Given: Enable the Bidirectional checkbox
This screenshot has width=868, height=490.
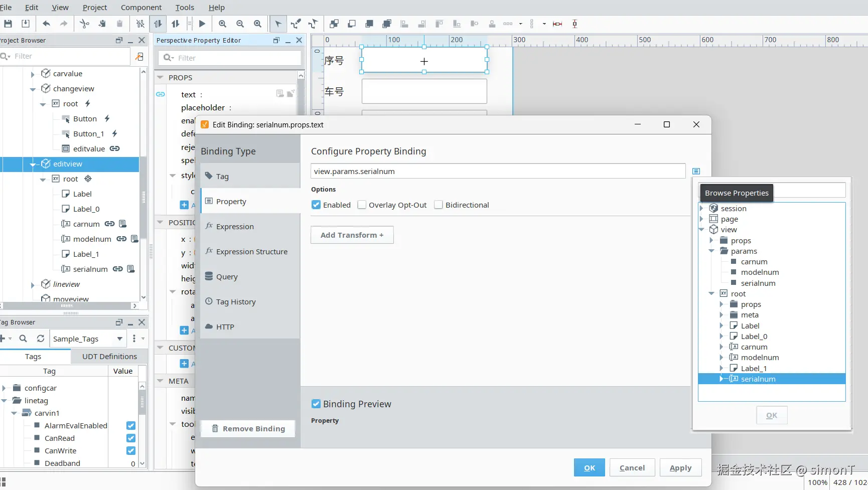Looking at the screenshot, I should (x=439, y=205).
